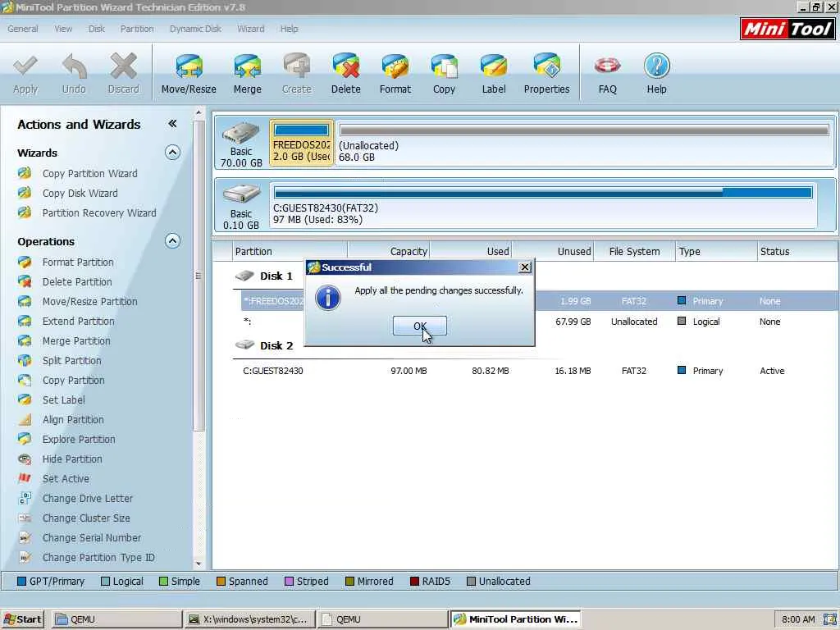Click the Capacity column header
This screenshot has height=630, width=840.
point(389,251)
